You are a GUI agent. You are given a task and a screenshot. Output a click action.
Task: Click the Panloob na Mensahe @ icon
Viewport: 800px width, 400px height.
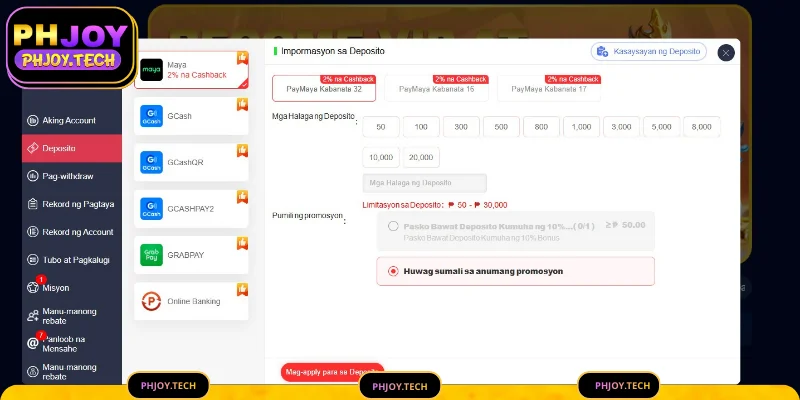33,343
